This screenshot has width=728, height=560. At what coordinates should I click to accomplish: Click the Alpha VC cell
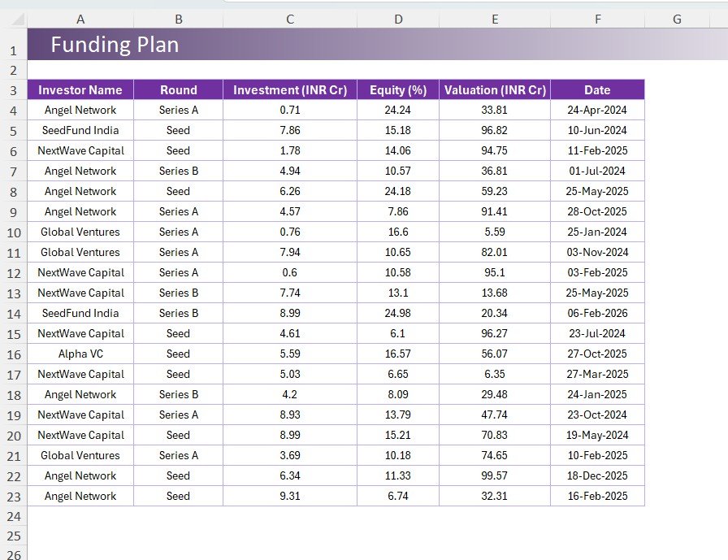[79, 354]
